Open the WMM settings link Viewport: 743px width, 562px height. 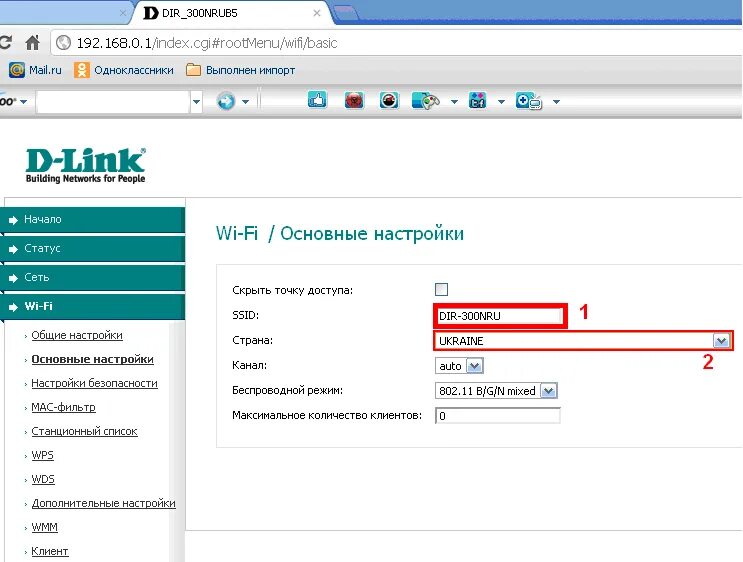pos(44,527)
